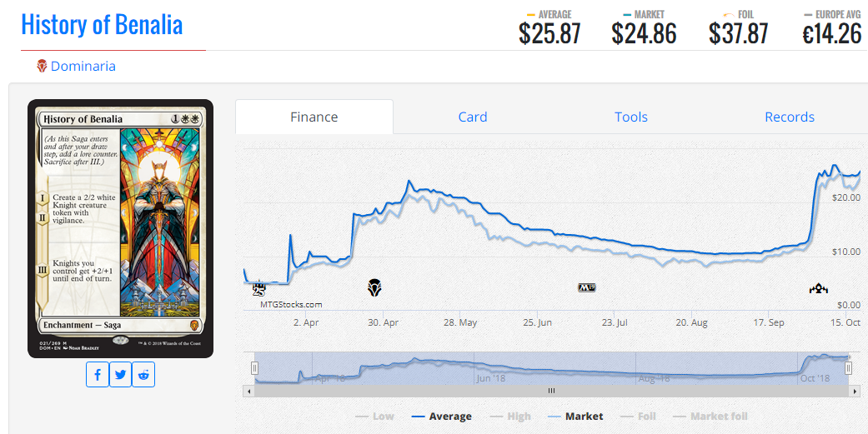Share card on Facebook

coord(98,375)
